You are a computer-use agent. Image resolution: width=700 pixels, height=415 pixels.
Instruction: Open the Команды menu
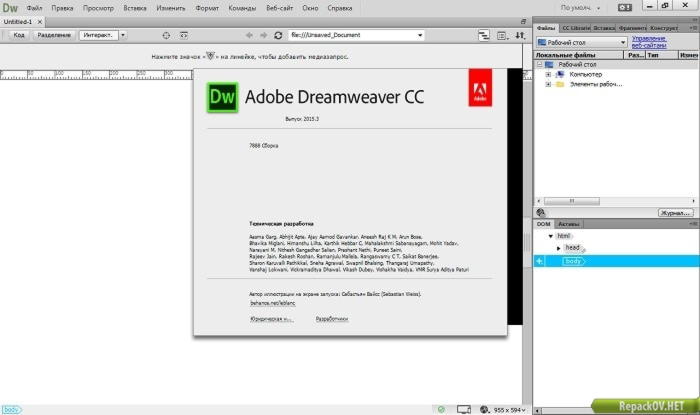click(x=242, y=8)
